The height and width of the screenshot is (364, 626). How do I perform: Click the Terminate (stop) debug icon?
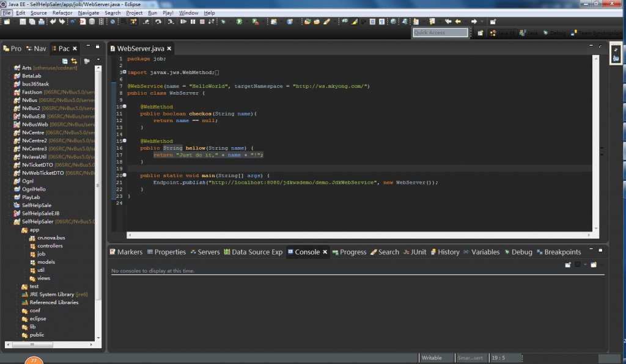click(x=202, y=21)
